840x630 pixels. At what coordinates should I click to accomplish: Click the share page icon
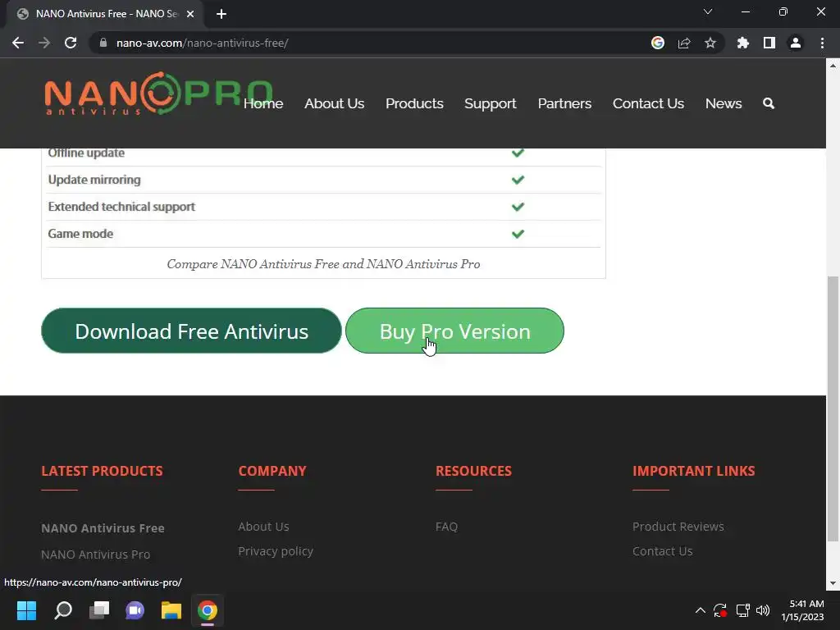pos(684,43)
